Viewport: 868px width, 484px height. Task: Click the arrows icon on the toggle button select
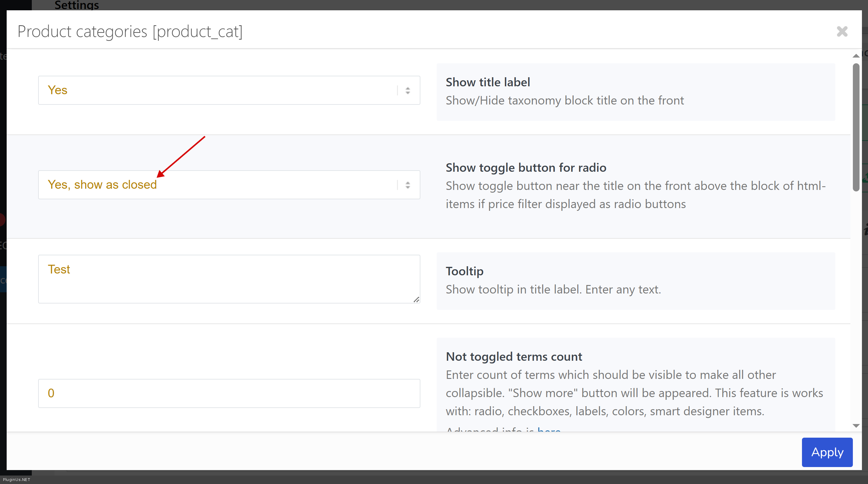point(408,185)
